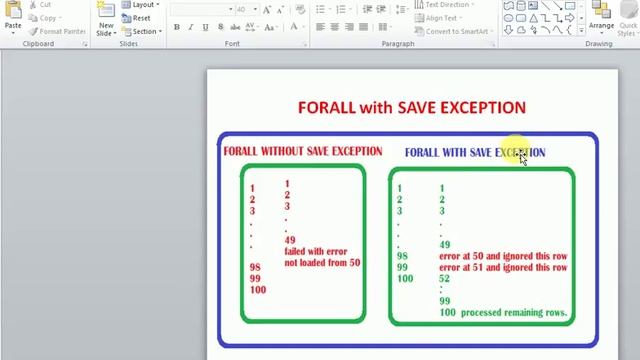This screenshot has width=640, height=360.
Task: Click 'error at 50 and ignored this row'
Action: pos(503,256)
